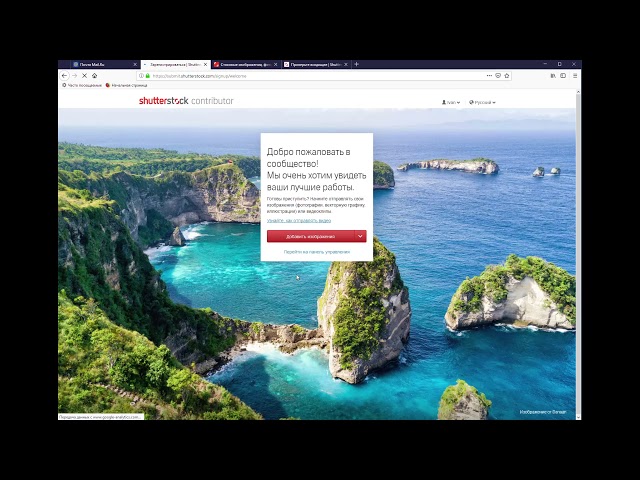The width and height of the screenshot is (640, 480).
Task: Open the 'Часто посещаемые' bookmarks item
Action: [x=82, y=85]
